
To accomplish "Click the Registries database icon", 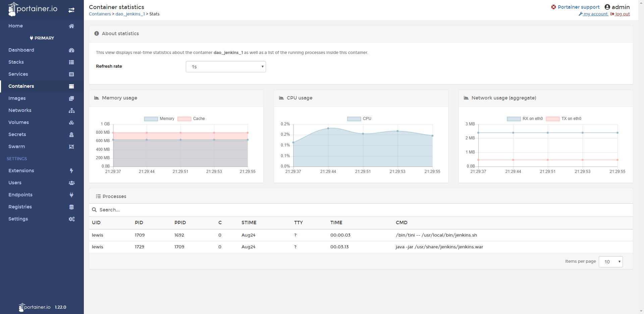I will 71,207.
